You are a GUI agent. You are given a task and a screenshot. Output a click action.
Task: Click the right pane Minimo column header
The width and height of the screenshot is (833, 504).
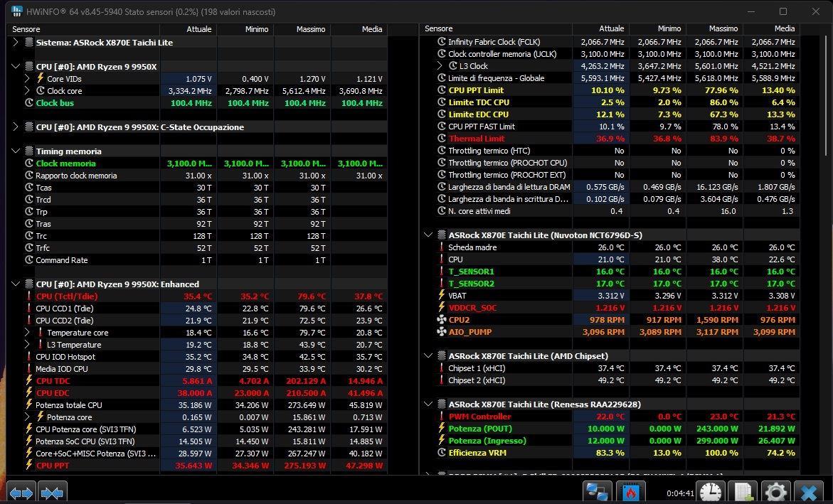pos(657,28)
